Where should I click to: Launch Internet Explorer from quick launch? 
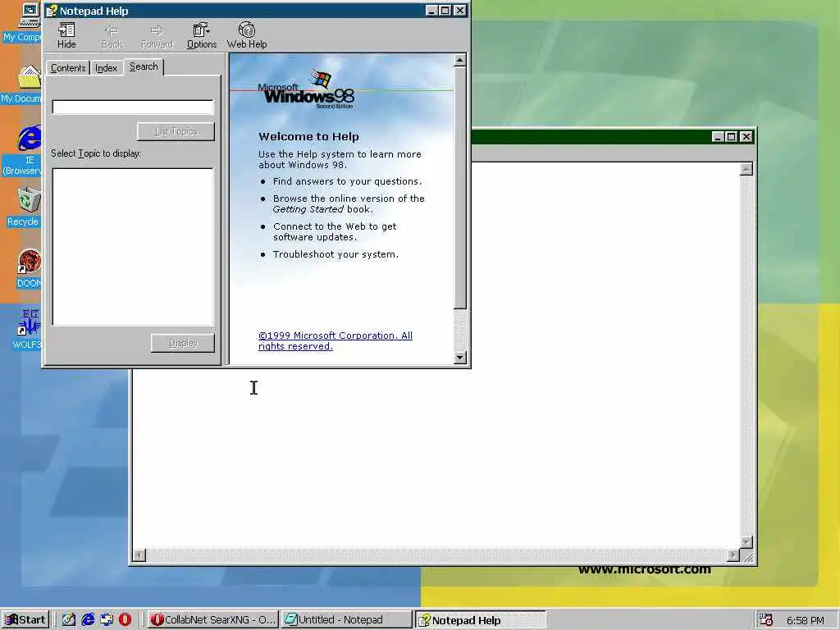click(88, 620)
